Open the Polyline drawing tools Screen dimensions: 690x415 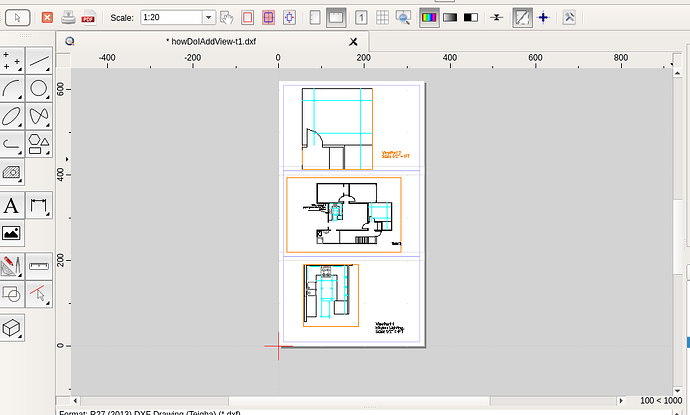12,144
